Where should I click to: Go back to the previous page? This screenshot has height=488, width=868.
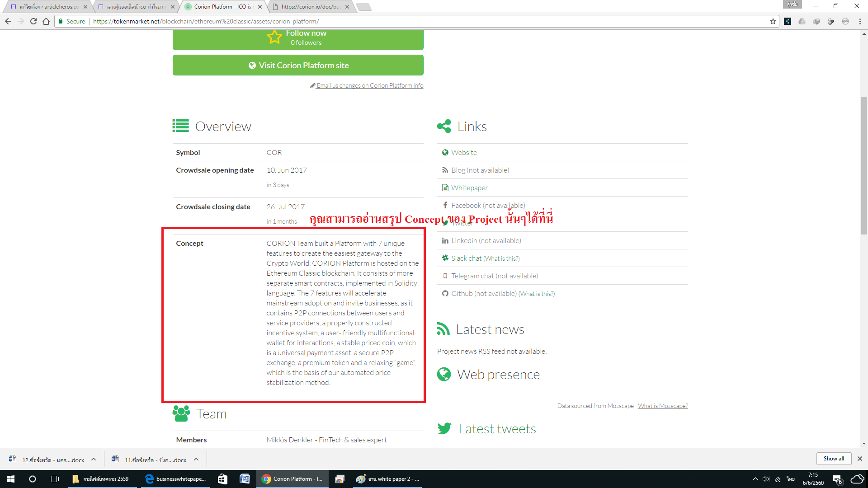click(8, 21)
